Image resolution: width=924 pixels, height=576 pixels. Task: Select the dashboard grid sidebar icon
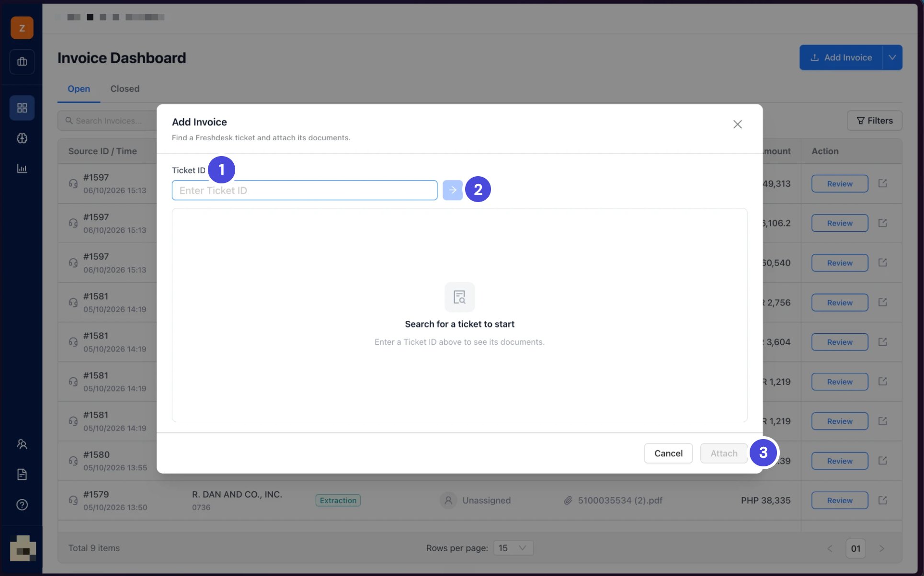22,108
